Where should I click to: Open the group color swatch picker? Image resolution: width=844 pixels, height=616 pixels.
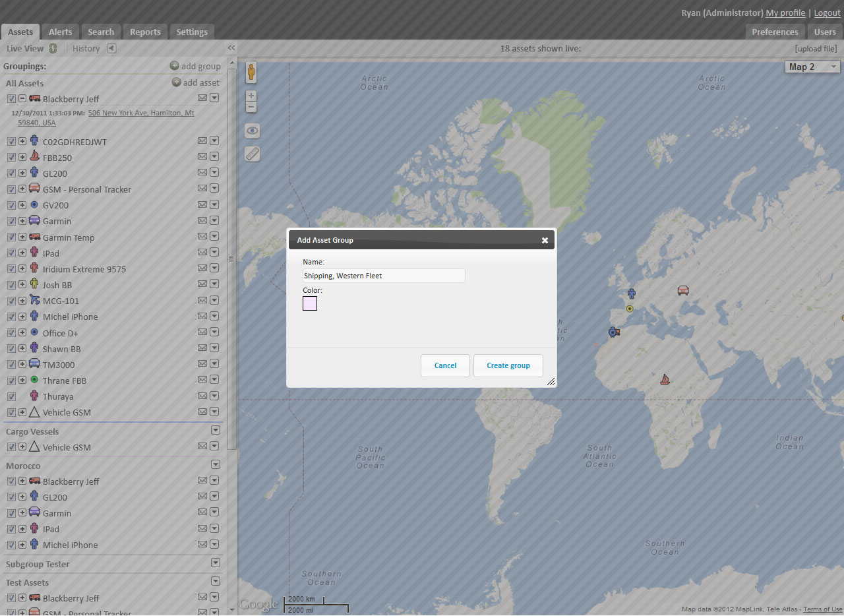[310, 303]
